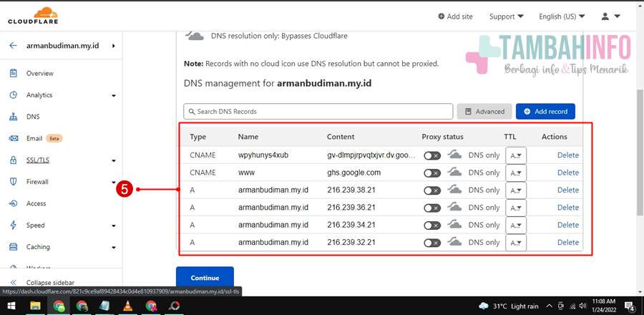Toggle proxy for A record 216.239.38.21
The image size is (644, 315).
click(x=432, y=190)
